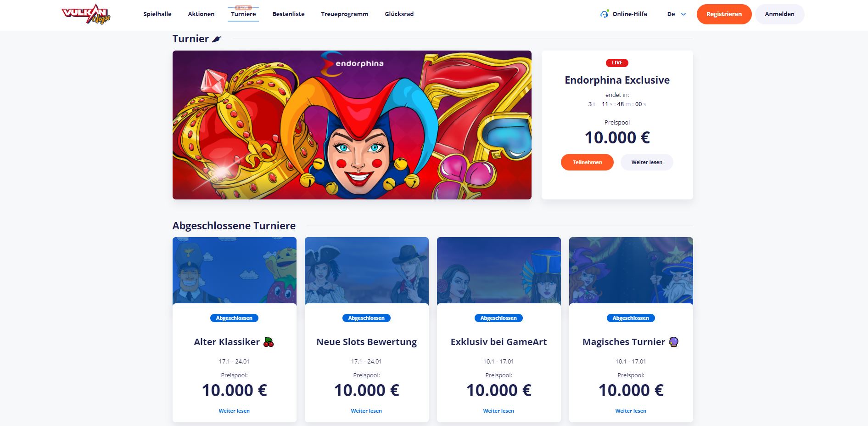
Task: Open the Turniere tab
Action: pyautogui.click(x=243, y=14)
